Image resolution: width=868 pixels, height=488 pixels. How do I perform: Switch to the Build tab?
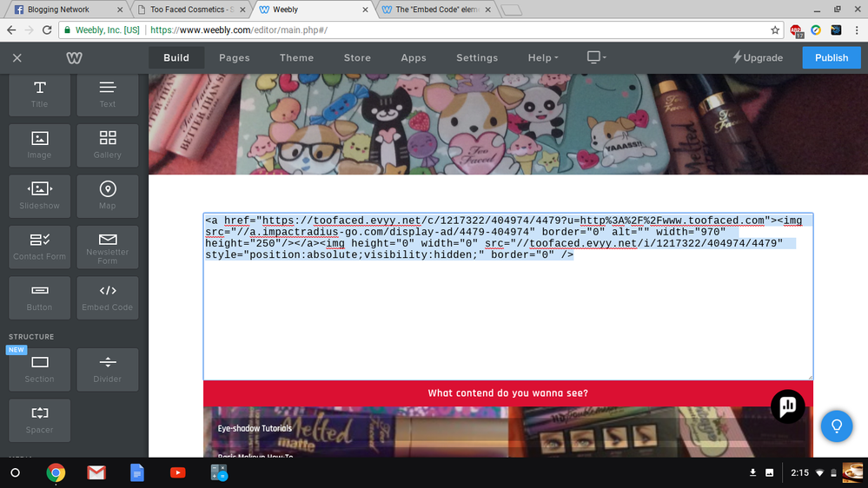[176, 57]
